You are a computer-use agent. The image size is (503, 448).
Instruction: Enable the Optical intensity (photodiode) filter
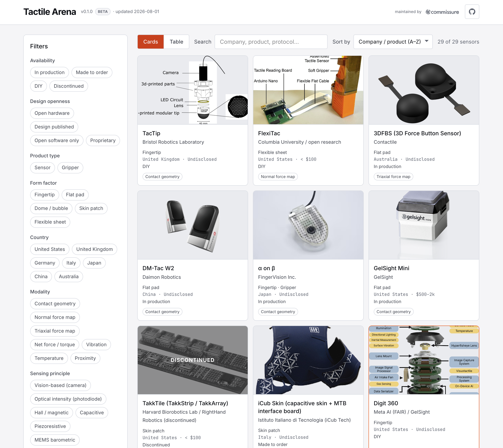[x=68, y=399]
